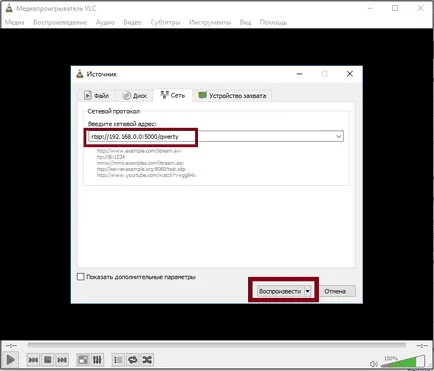Switch to Устройство захвата tab
The height and width of the screenshot is (371, 434).
[232, 96]
